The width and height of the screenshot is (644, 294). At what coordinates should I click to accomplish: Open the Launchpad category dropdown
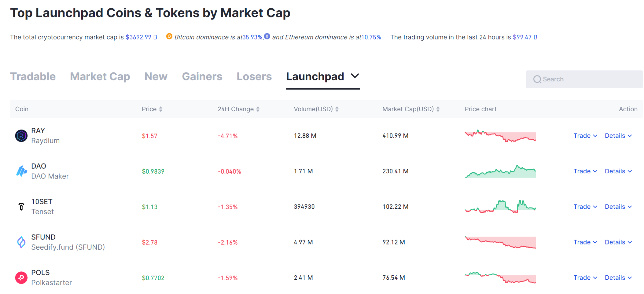(354, 76)
